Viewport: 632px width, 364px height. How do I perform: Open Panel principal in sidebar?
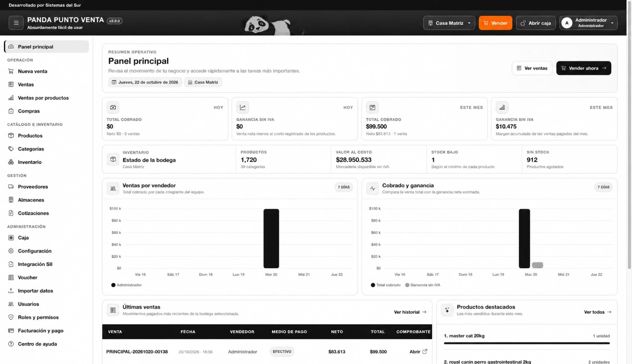pos(47,47)
